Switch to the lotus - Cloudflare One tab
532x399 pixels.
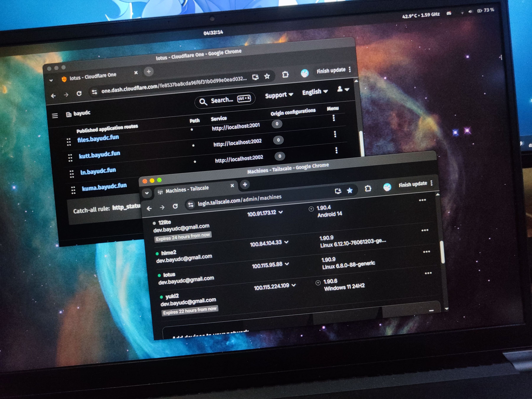click(x=93, y=77)
